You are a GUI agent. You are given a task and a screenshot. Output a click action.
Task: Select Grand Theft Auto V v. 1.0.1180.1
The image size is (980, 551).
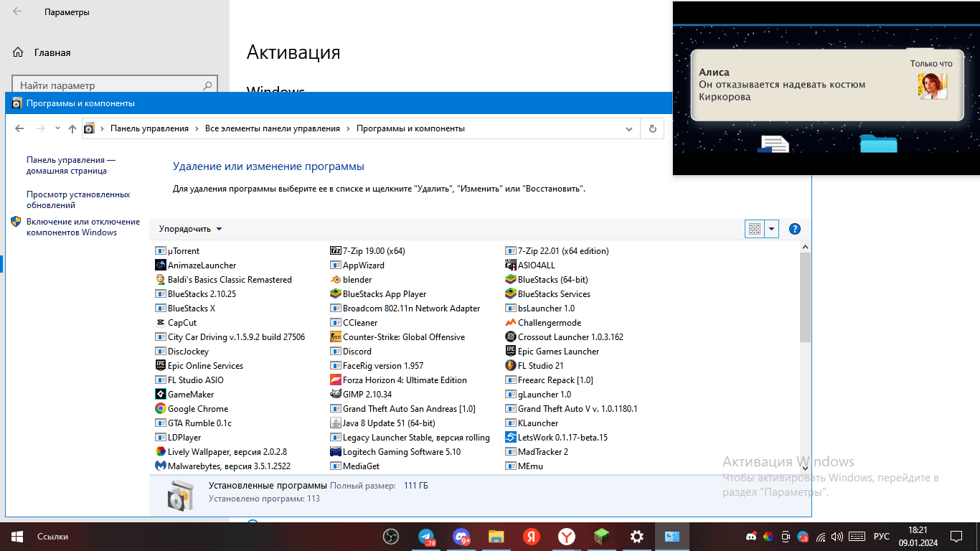click(x=571, y=409)
